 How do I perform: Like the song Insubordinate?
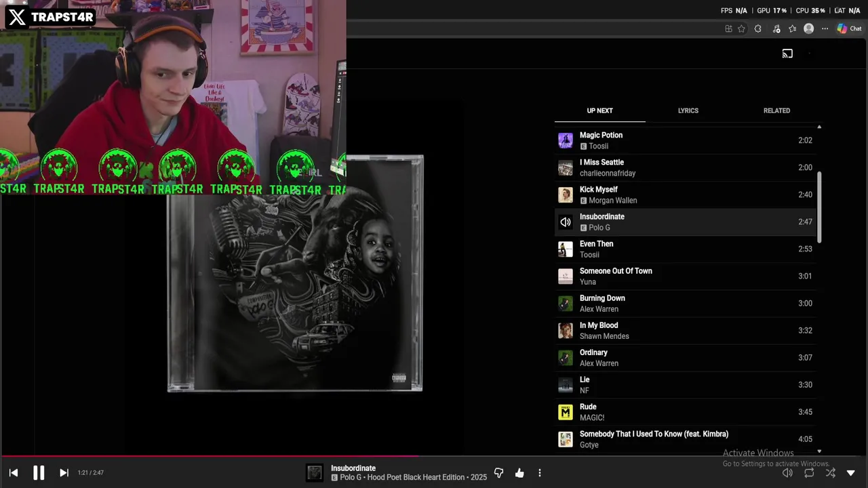point(519,473)
